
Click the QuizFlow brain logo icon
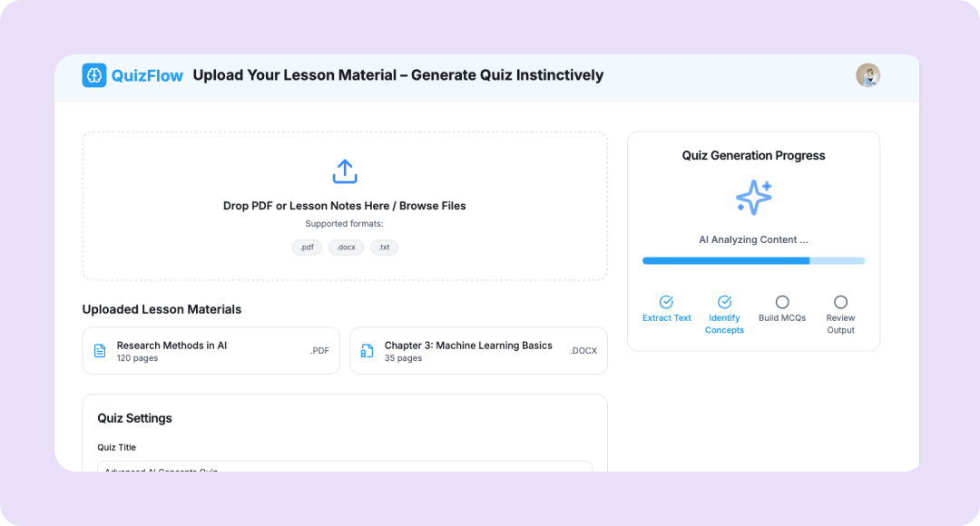point(94,75)
